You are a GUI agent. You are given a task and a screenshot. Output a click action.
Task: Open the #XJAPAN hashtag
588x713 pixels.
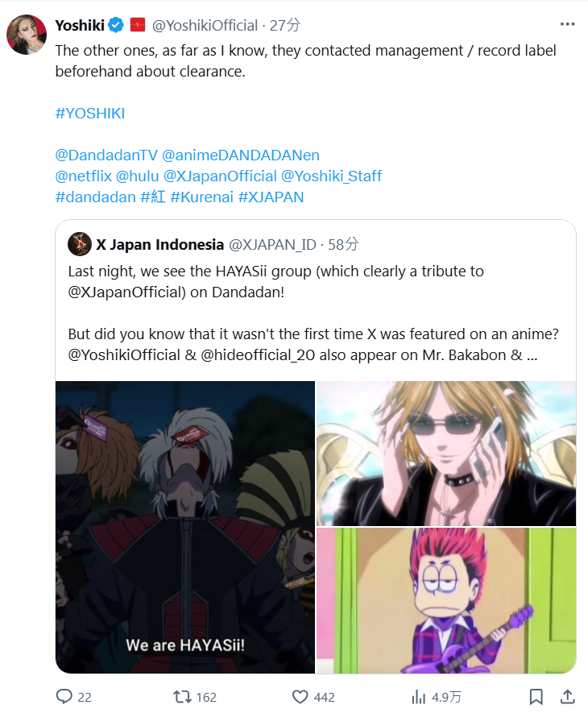(x=271, y=197)
